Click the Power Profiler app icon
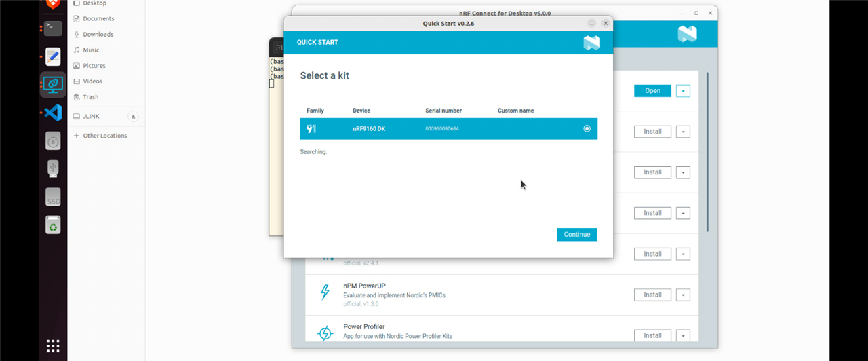 click(x=325, y=333)
